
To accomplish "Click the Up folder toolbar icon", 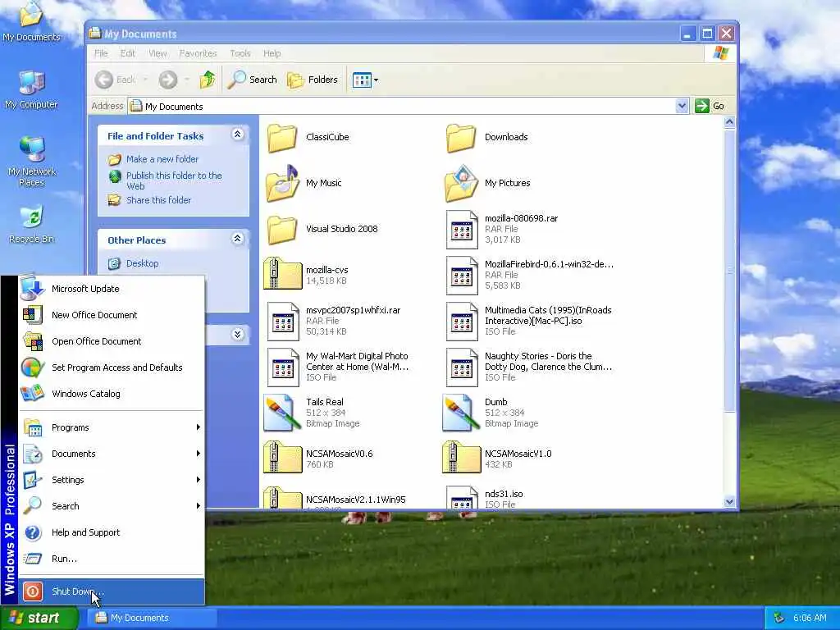I will point(208,80).
